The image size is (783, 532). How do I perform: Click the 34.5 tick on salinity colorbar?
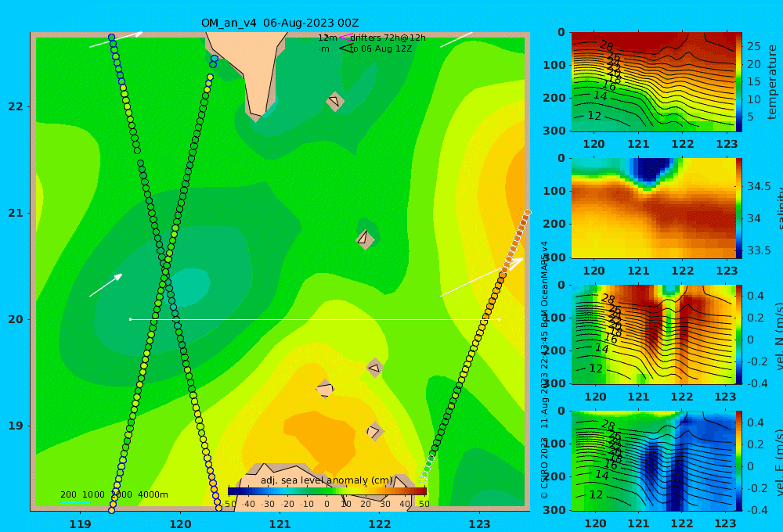pos(759,186)
